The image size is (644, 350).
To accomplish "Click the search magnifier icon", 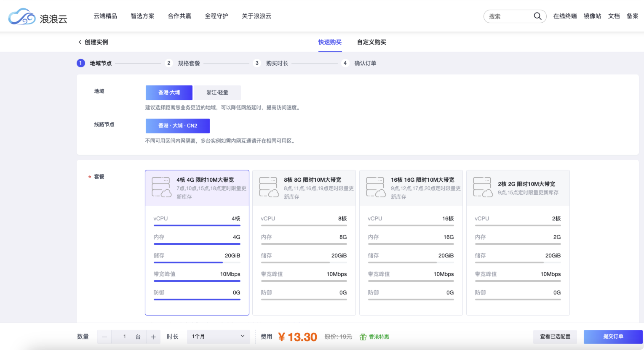I will click(x=537, y=16).
